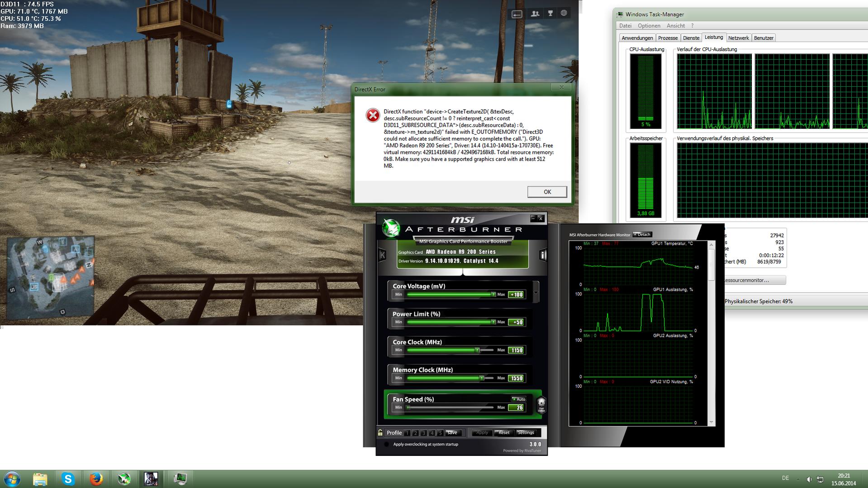This screenshot has width=868, height=488.
Task: Select Afterburner profile slot 2
Action: pos(416,433)
